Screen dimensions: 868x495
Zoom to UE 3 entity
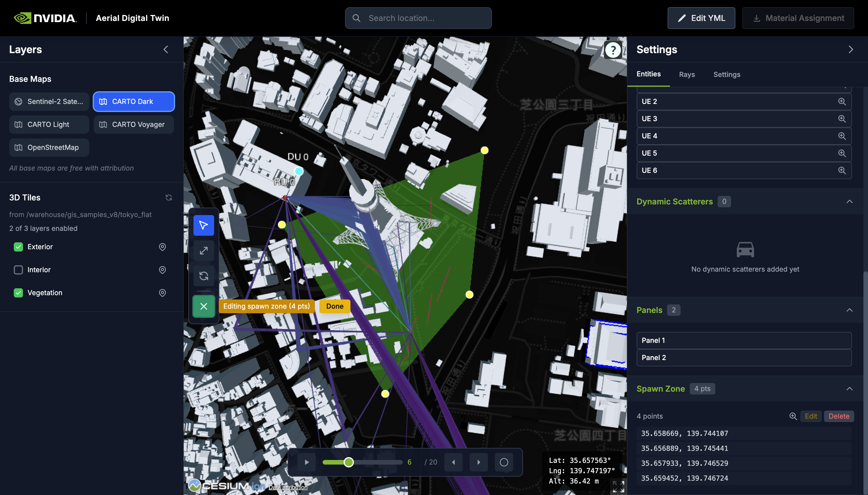(842, 119)
